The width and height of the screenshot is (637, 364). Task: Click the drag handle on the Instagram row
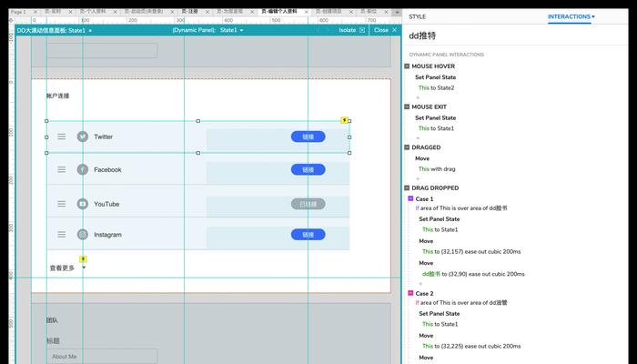pos(61,235)
